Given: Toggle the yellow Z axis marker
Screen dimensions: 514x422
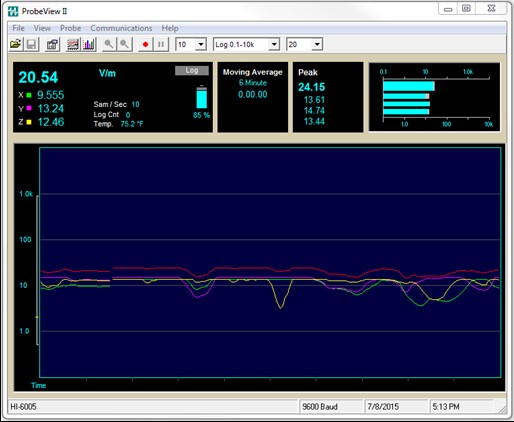Looking at the screenshot, I should [29, 122].
